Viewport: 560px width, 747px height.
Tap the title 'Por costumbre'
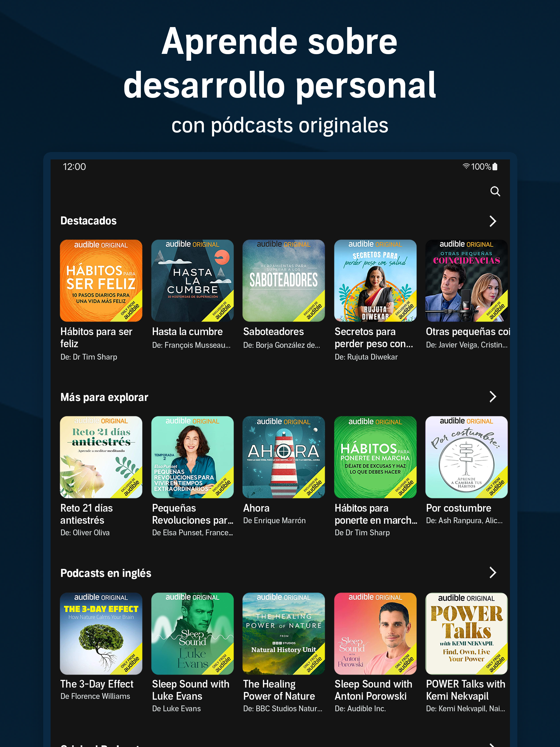pos(459,508)
